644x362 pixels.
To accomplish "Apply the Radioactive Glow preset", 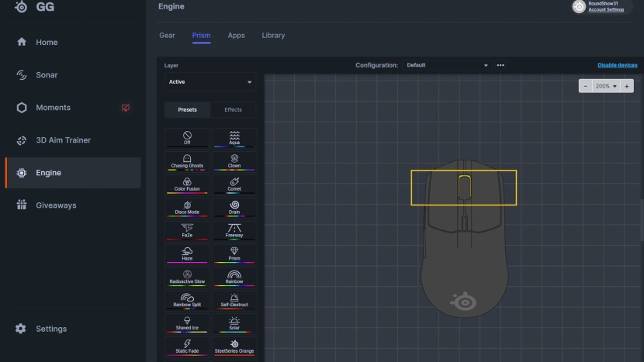I will [x=187, y=277].
